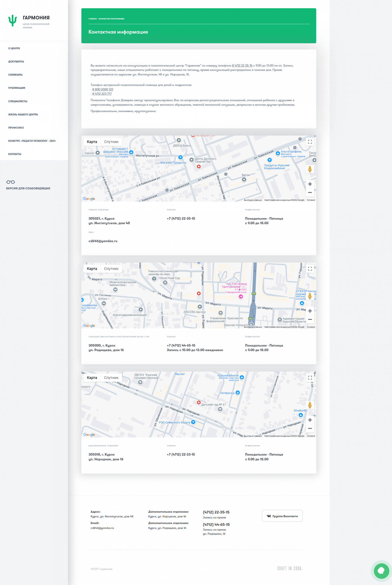Follow the Главная breadcrumb link
The width and height of the screenshot is (392, 585).
tap(92, 19)
